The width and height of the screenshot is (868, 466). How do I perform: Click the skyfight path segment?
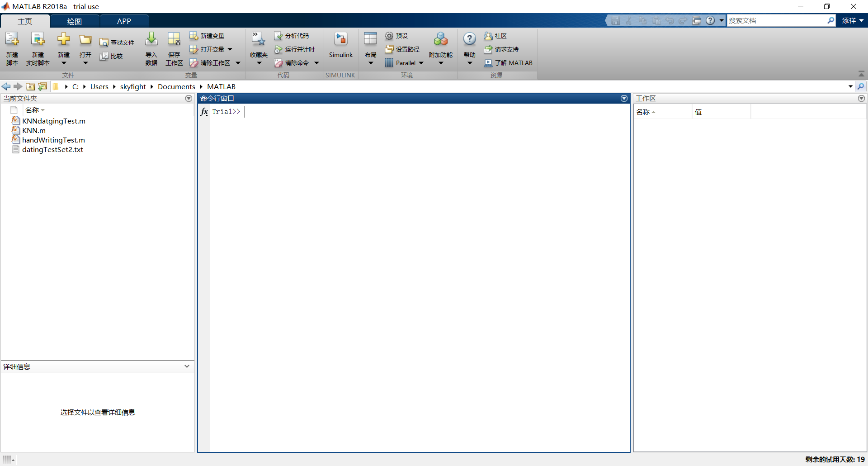pos(133,86)
